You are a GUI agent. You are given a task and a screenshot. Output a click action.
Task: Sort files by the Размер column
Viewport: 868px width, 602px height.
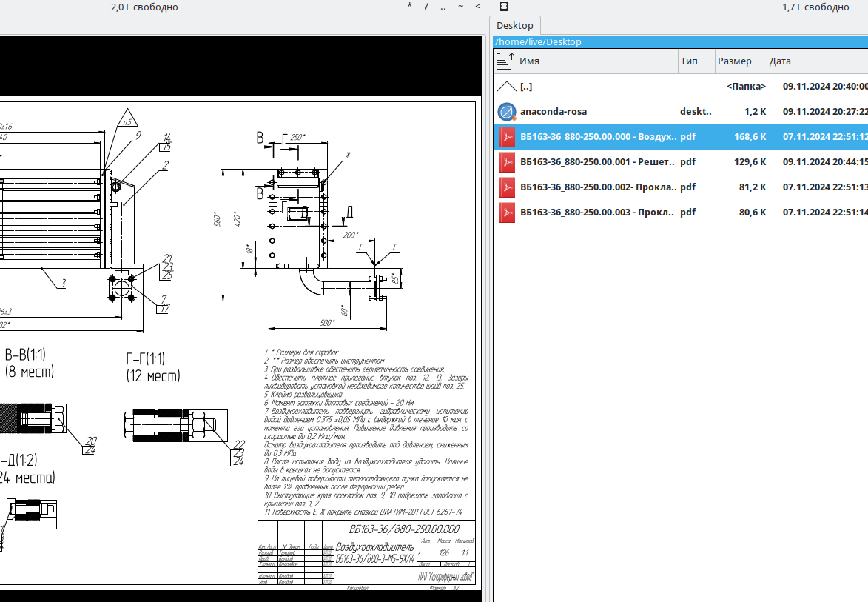pos(734,61)
